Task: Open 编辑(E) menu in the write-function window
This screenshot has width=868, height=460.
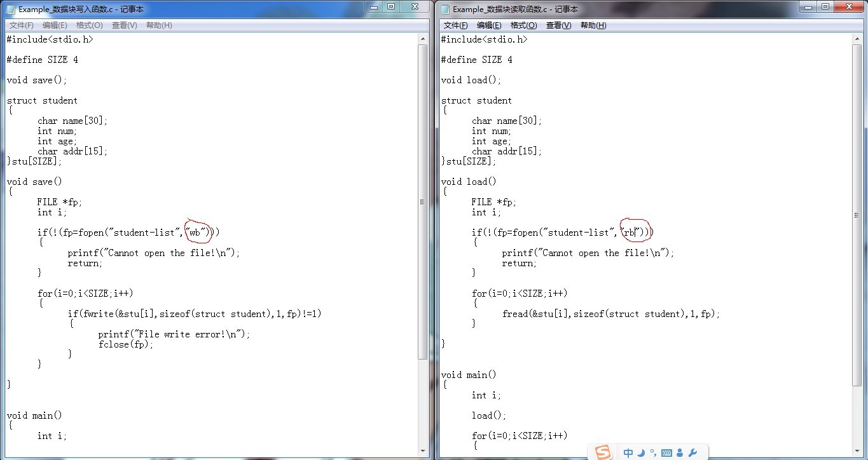Action: (x=55, y=25)
